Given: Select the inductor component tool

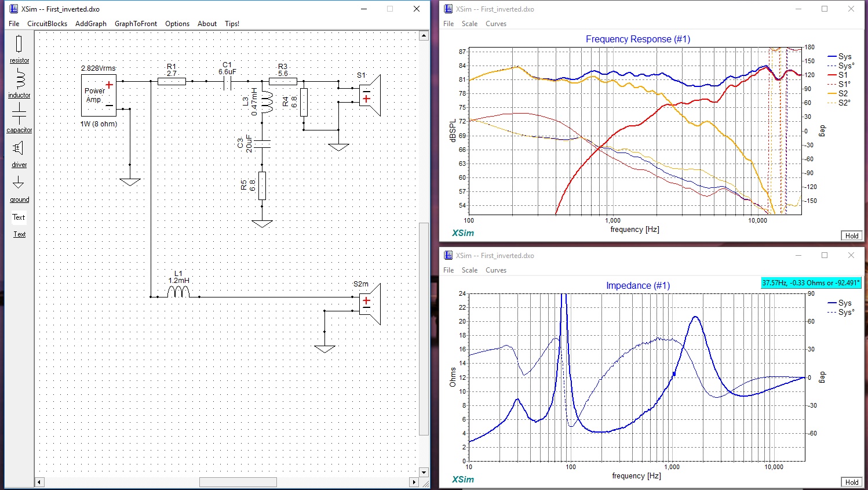Looking at the screenshot, I should click(x=19, y=84).
